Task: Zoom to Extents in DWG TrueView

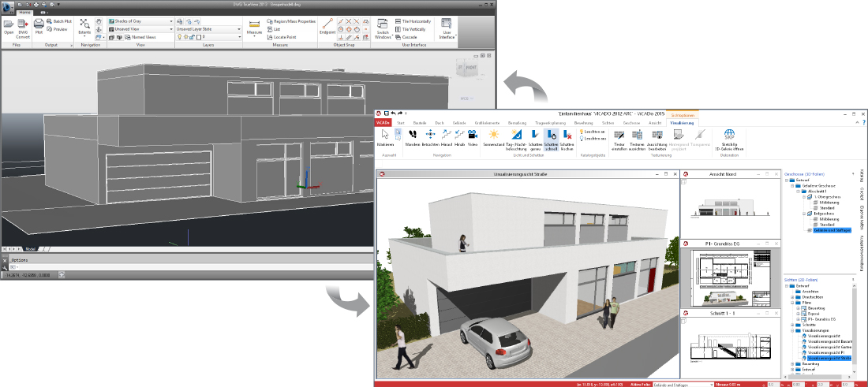Action: [x=84, y=26]
